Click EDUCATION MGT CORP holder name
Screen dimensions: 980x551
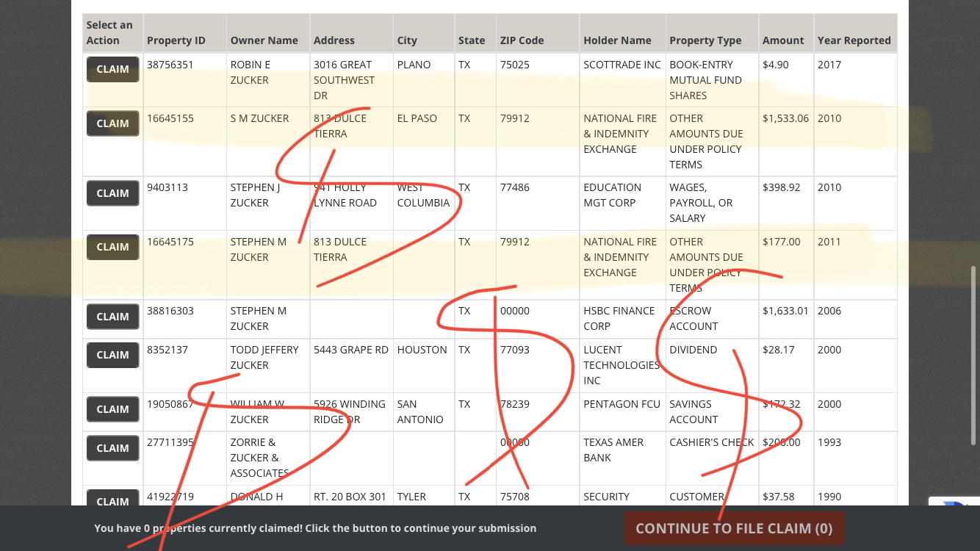(613, 195)
